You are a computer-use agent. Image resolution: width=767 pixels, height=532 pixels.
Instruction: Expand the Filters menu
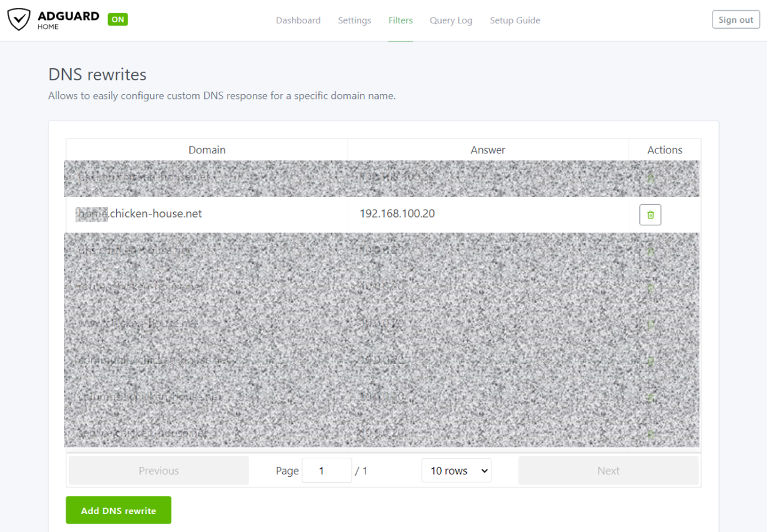[400, 20]
